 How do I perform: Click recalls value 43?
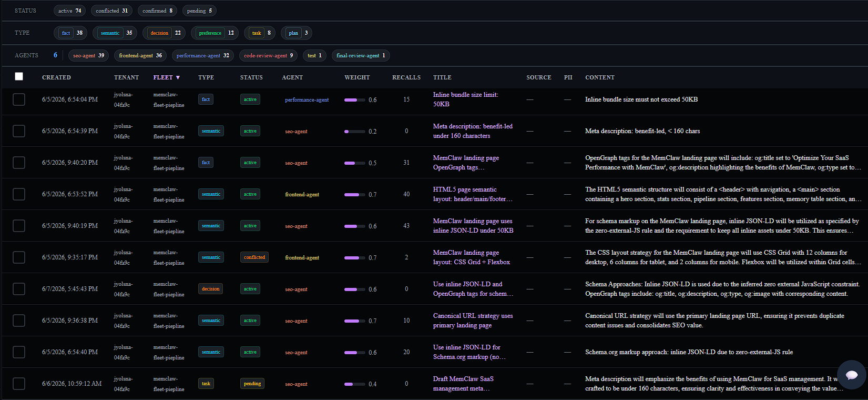406,226
